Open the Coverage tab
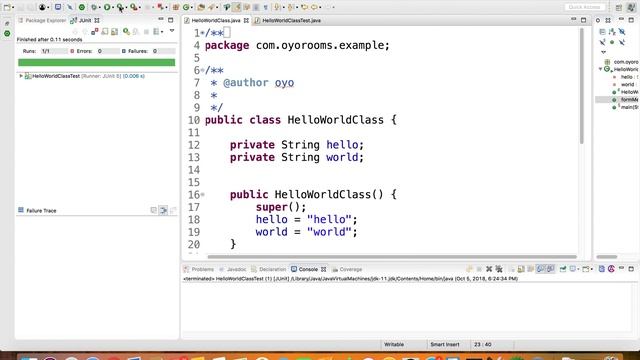The image size is (640, 360). click(347, 269)
